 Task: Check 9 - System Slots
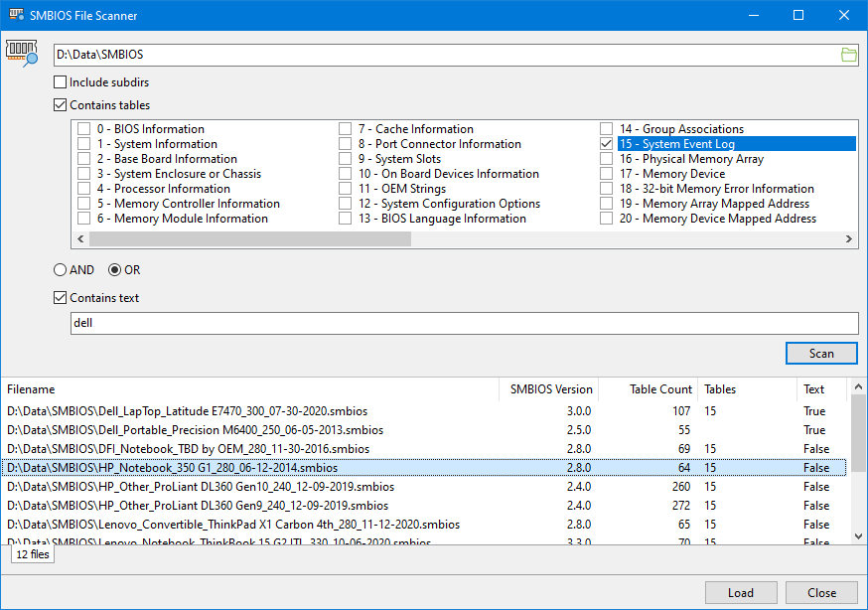[x=345, y=159]
